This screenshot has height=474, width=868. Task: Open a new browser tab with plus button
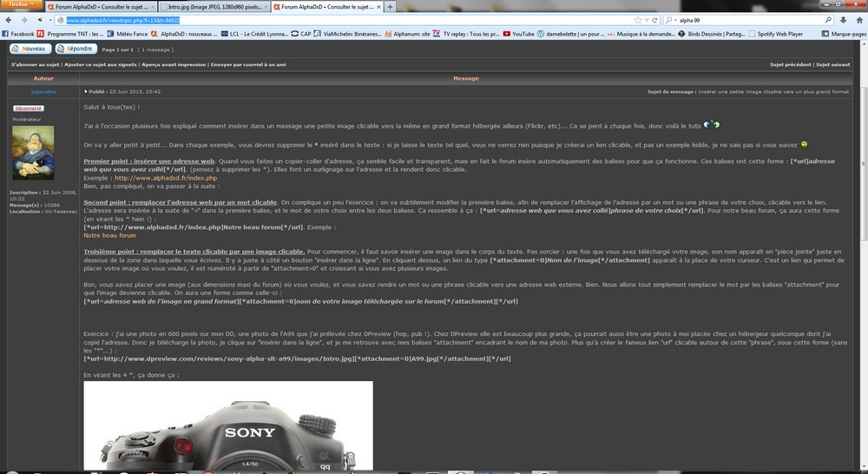click(x=390, y=7)
